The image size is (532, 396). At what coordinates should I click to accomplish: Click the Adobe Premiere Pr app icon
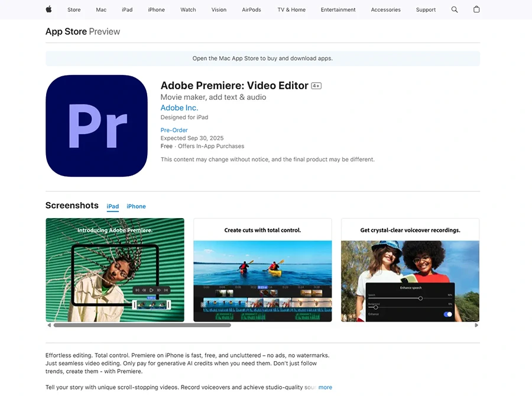[x=96, y=126]
